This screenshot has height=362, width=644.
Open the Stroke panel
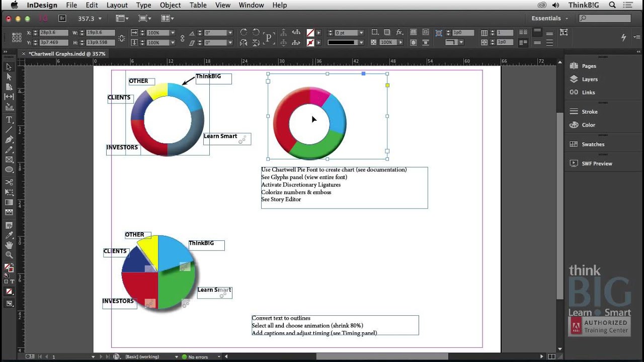[x=590, y=112]
